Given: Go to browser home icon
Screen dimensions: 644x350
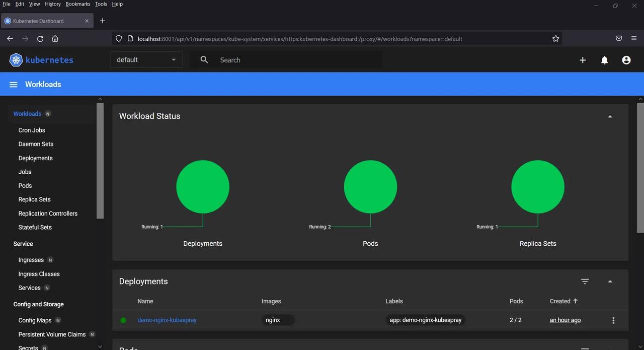Looking at the screenshot, I should coord(55,39).
